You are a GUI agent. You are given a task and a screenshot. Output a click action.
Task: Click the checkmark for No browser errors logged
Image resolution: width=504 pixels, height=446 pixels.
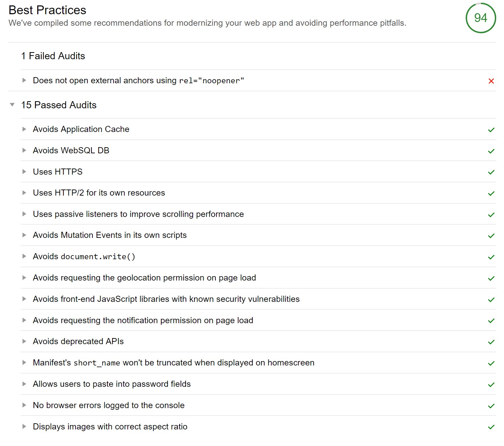coord(491,406)
